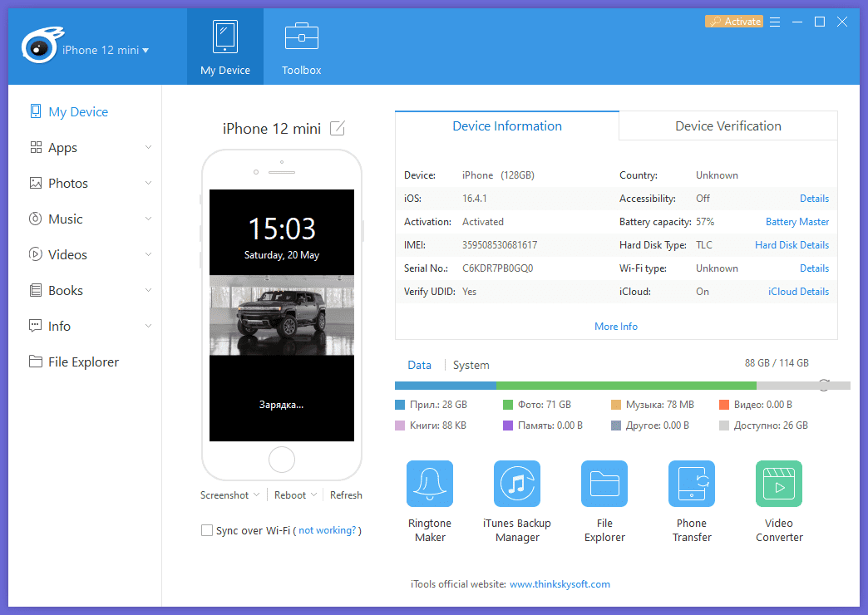Click the Videos play icon in sidebar

36,254
